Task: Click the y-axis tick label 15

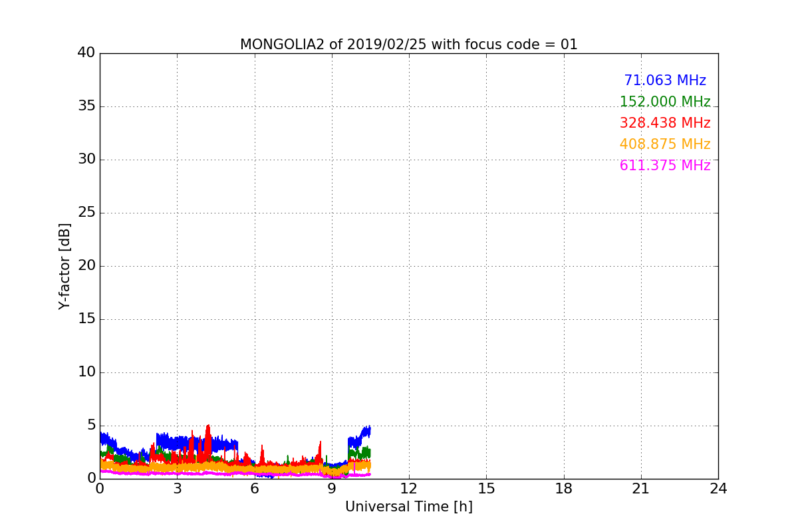Action: (x=86, y=319)
